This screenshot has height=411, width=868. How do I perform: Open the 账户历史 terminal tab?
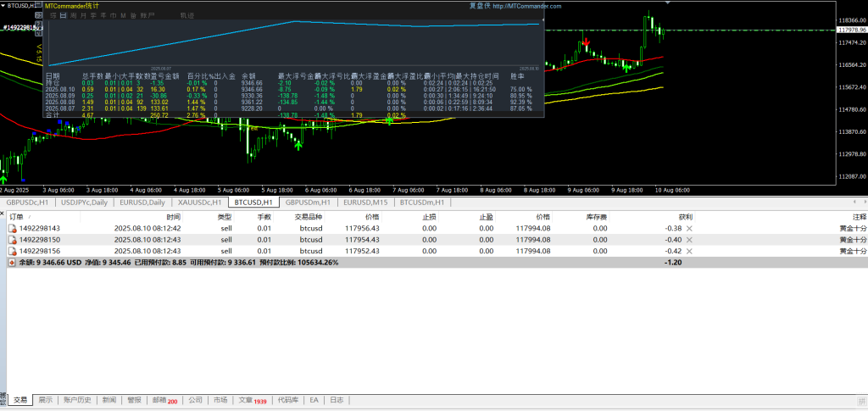tap(78, 399)
